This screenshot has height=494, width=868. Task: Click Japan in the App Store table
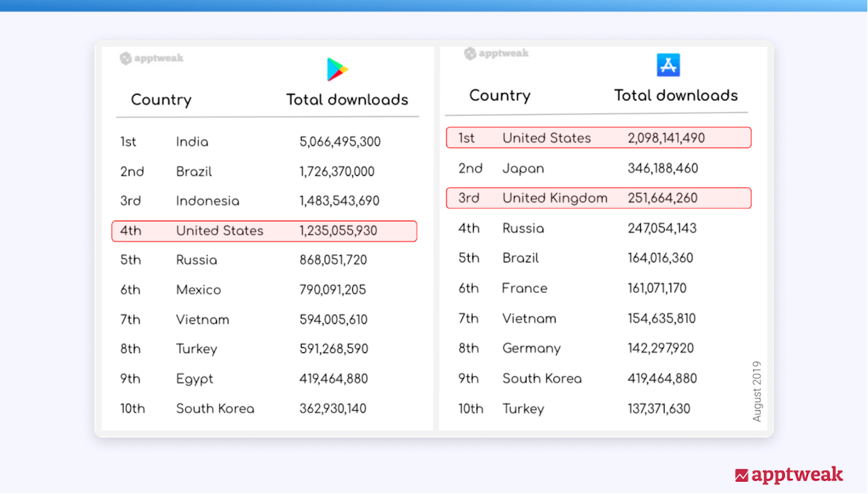pos(523,169)
